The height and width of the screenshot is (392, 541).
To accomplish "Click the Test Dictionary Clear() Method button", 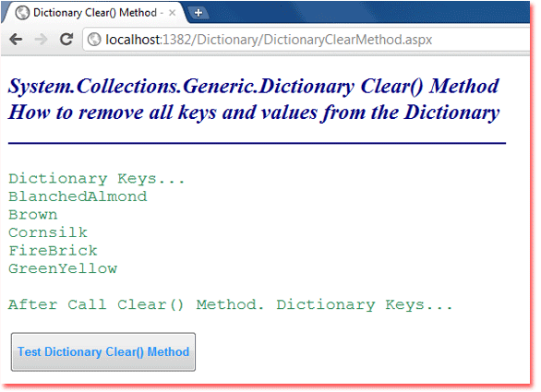I will click(103, 351).
